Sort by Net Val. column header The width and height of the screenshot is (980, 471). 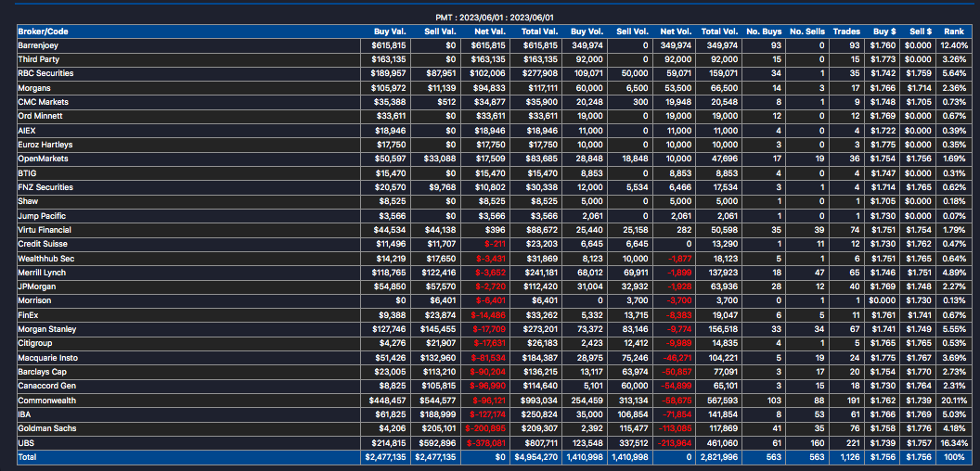[491, 32]
